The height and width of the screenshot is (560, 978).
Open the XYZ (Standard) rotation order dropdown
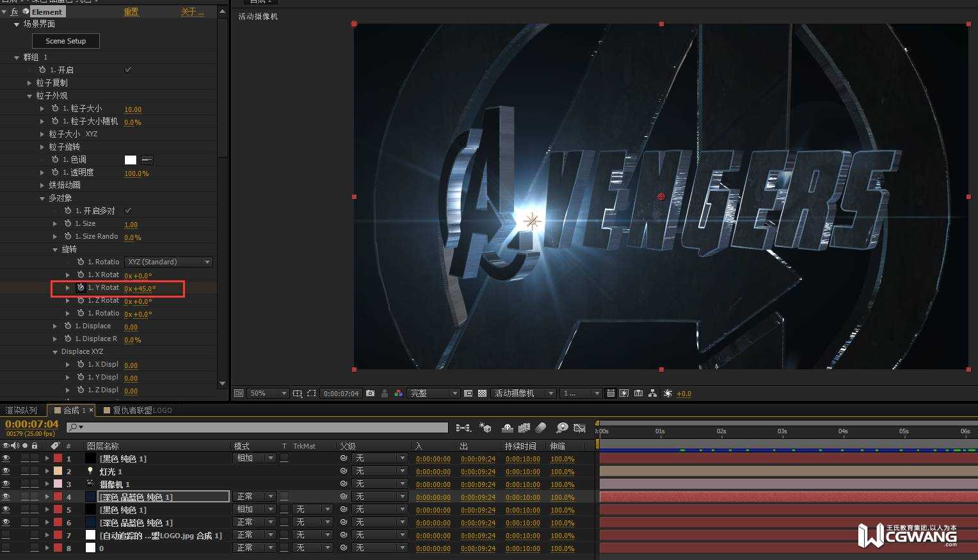point(168,262)
